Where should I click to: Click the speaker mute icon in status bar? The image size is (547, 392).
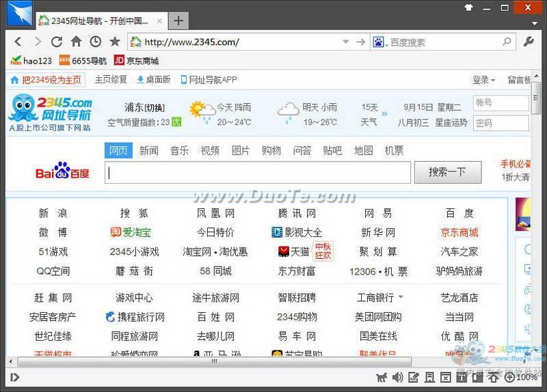point(397,377)
